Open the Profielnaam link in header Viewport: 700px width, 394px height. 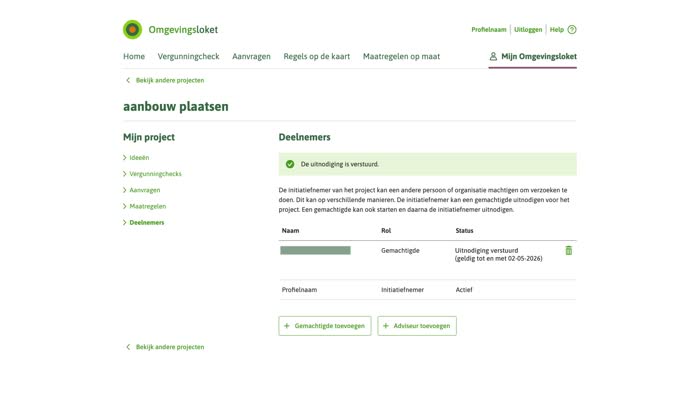click(489, 29)
